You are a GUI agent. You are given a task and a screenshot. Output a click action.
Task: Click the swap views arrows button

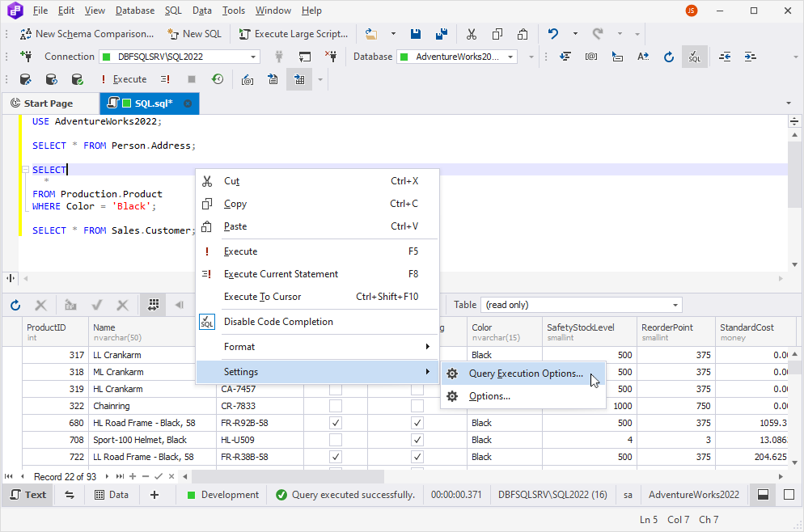[x=70, y=495]
